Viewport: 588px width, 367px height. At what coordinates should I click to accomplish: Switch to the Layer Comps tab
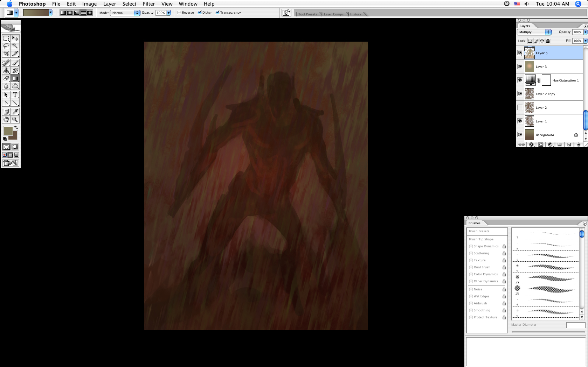[333, 14]
